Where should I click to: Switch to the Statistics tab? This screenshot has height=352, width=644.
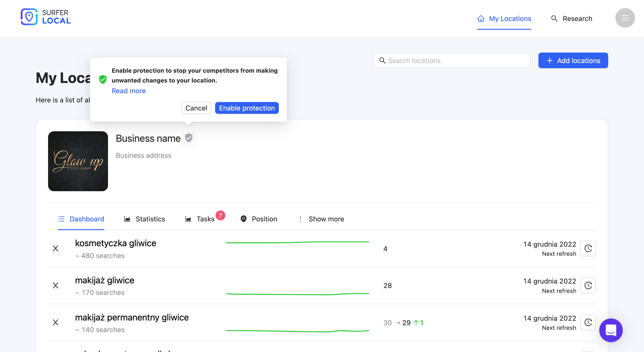coord(144,219)
